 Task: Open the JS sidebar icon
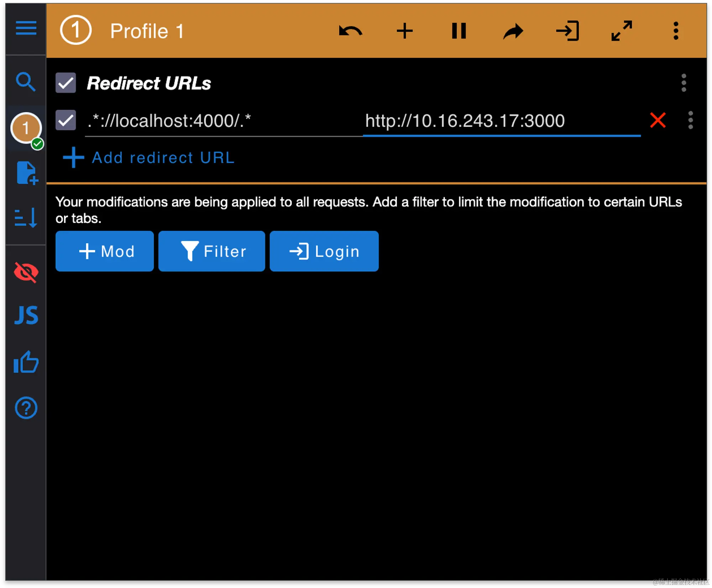[x=26, y=315]
